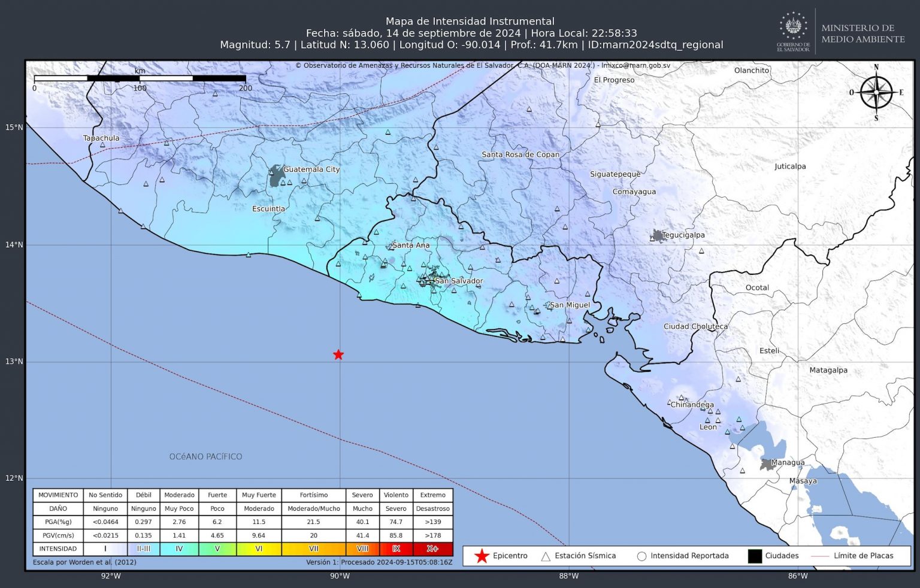Select the Estación Sísmica triangle in the legend
This screenshot has height=588, width=920.
546,556
